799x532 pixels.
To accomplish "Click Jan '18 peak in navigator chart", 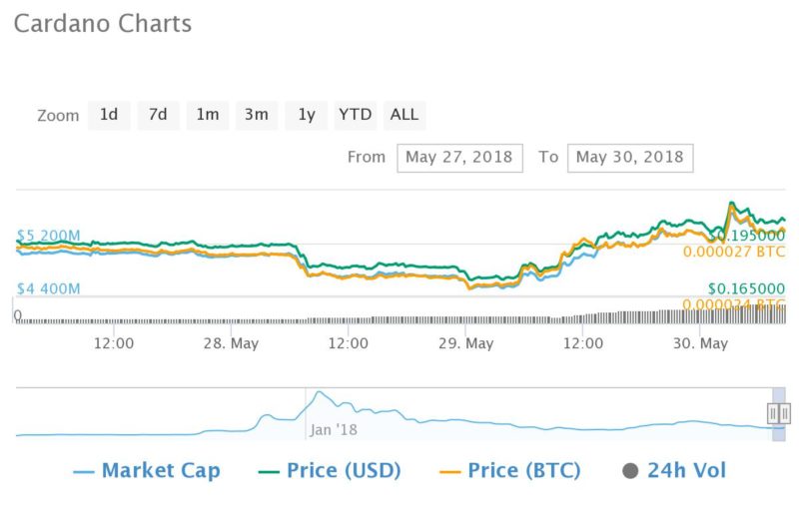I will (x=319, y=392).
